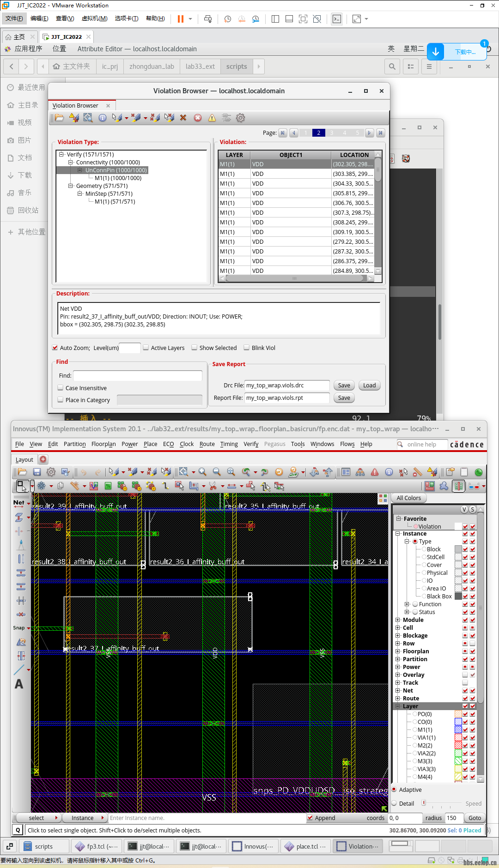
Task: Click zoom in magnifier in Innovus toolbar
Action: [202, 472]
